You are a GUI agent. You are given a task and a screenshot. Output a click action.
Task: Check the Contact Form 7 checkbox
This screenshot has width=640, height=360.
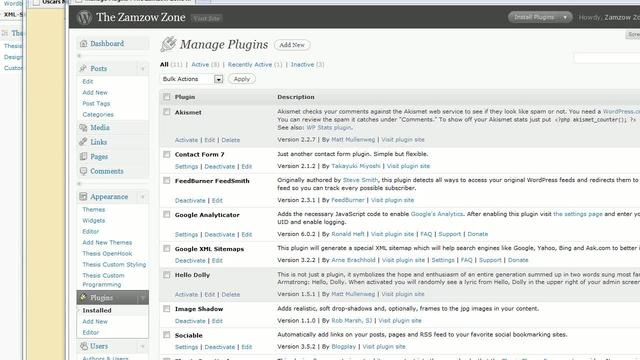coord(167,154)
